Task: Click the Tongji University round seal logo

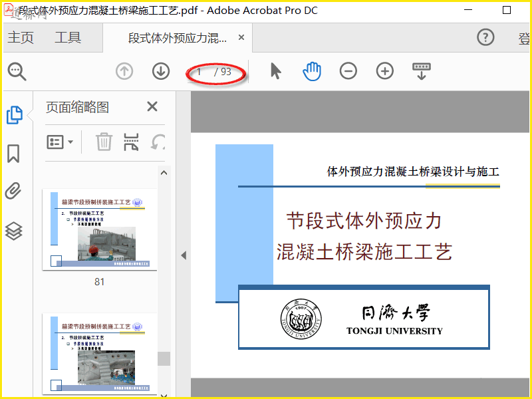Action: tap(301, 319)
